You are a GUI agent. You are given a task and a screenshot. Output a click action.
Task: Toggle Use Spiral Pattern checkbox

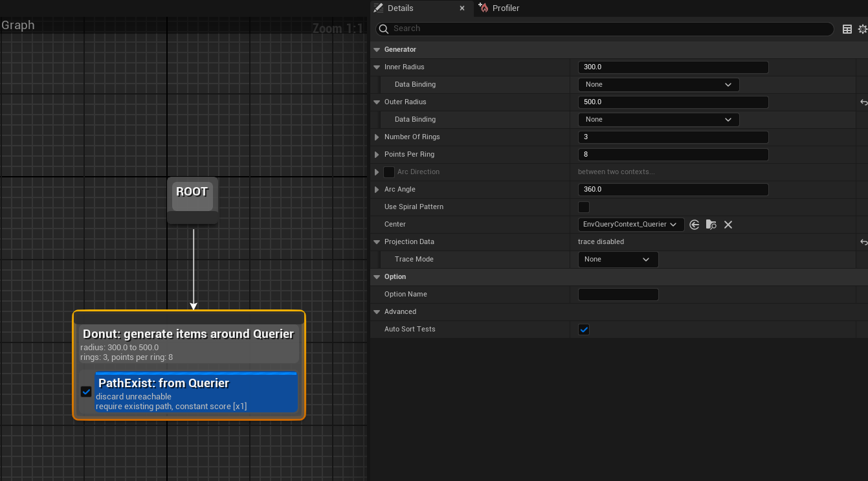click(584, 207)
